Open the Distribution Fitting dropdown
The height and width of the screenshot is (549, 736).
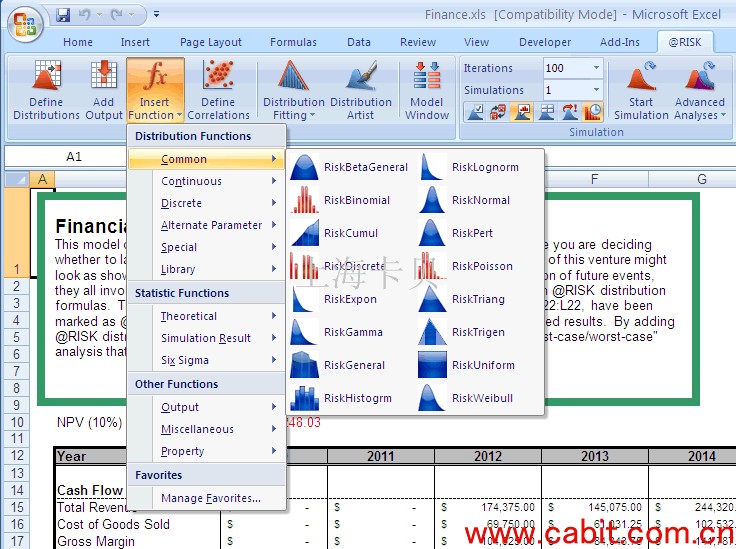point(293,90)
